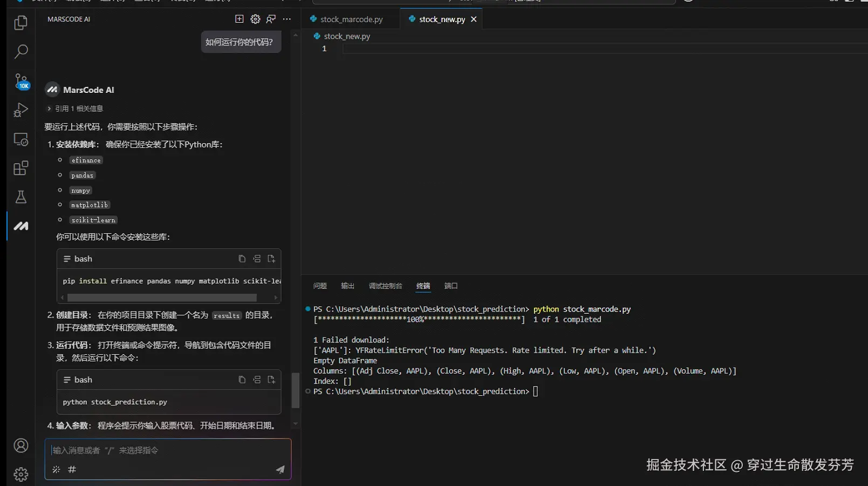Open the Testing flask view
868x486 pixels.
pos(20,197)
